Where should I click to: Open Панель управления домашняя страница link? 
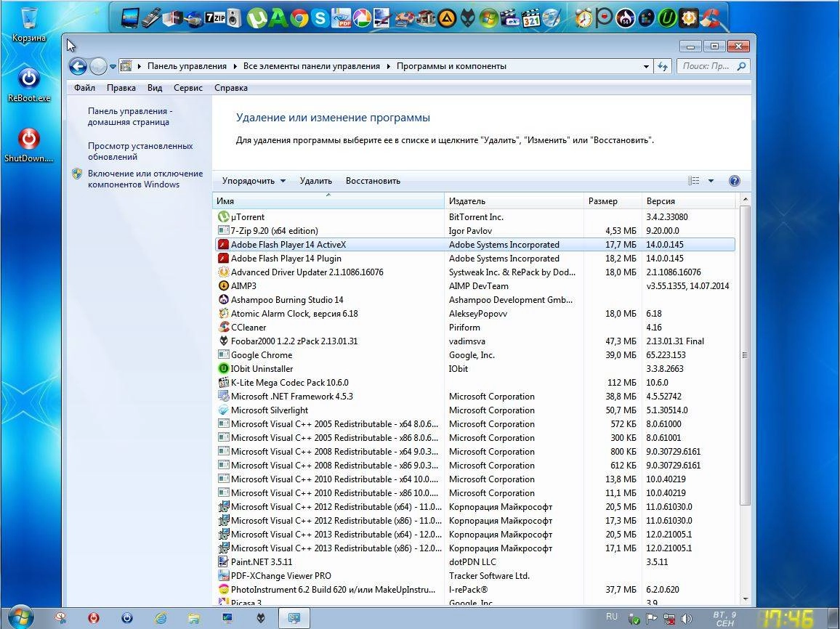[x=130, y=117]
